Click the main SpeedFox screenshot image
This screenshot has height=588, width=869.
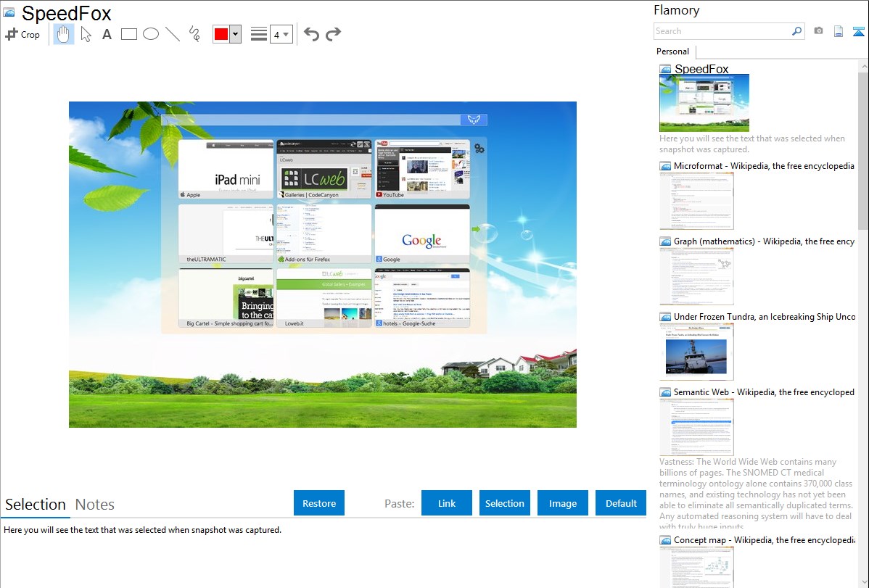tap(323, 265)
